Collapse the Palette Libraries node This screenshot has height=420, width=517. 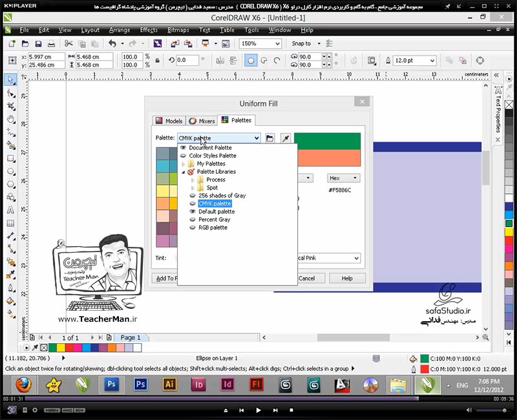(x=184, y=172)
